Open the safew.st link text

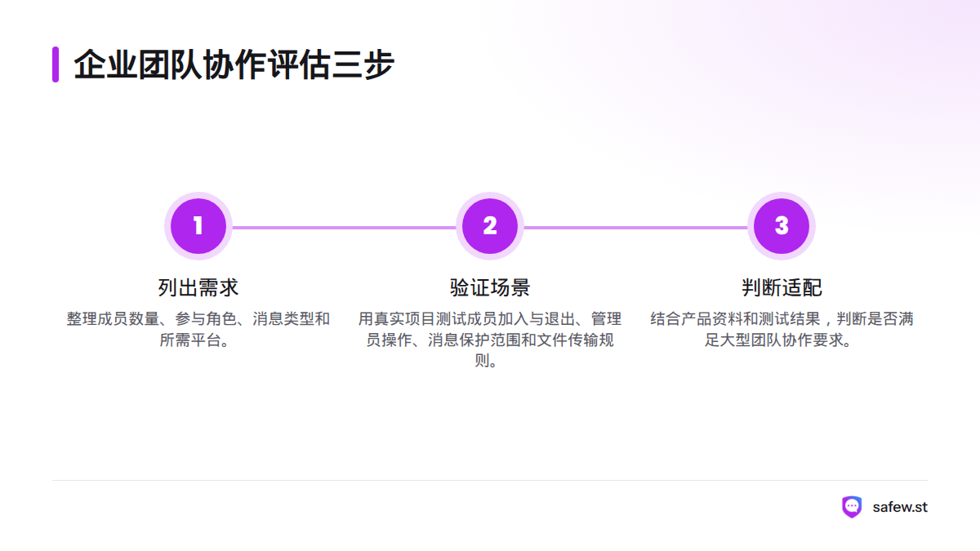(900, 507)
